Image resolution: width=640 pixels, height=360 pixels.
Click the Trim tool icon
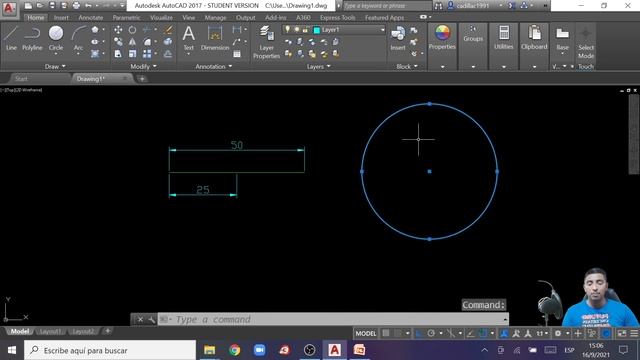click(x=147, y=30)
